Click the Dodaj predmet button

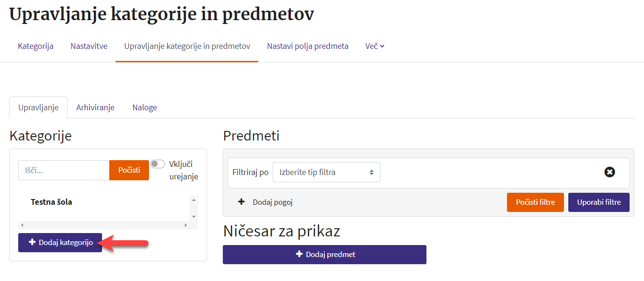tap(324, 255)
